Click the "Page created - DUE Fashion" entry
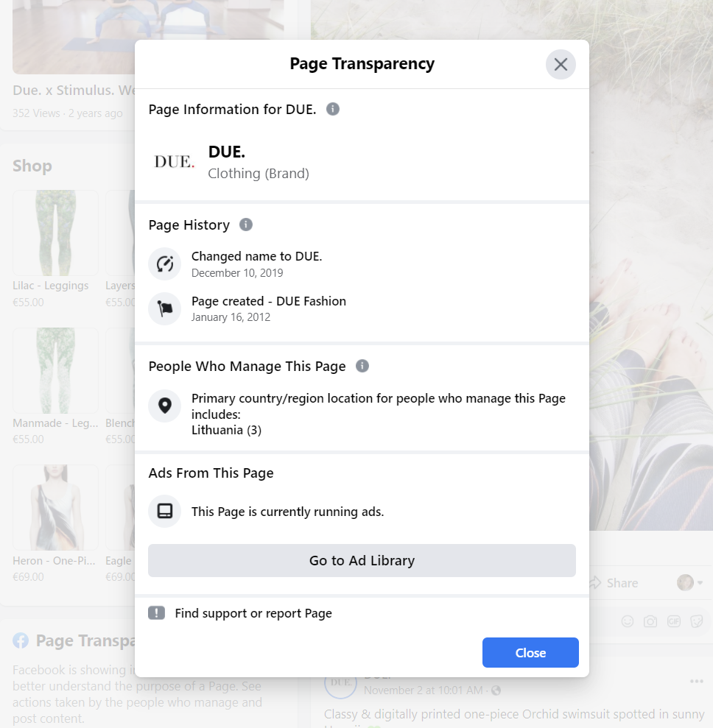The image size is (713, 728). 268,301
